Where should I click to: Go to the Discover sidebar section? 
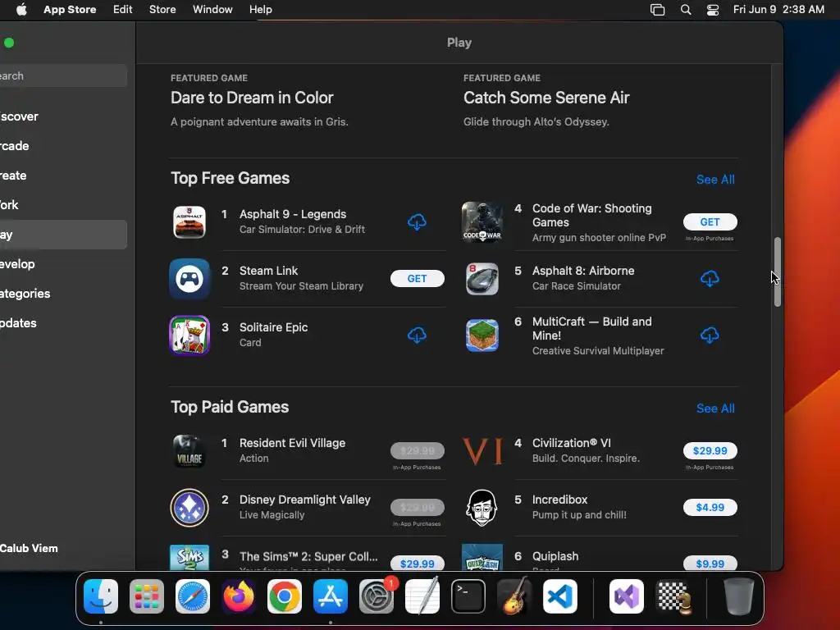tap(63, 116)
